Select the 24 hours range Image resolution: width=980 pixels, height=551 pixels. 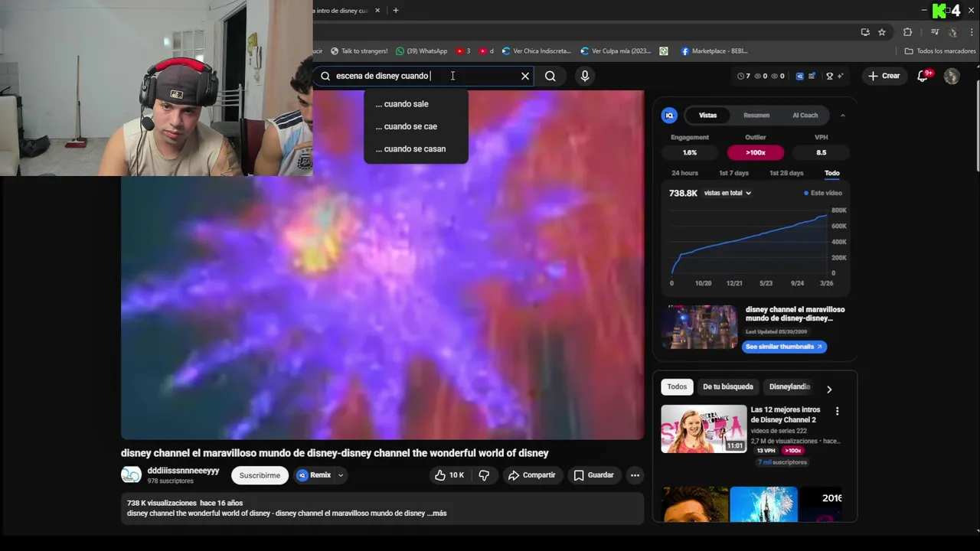684,173
